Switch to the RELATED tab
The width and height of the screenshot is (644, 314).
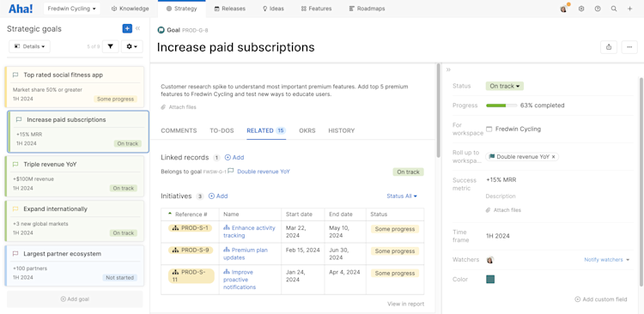coord(266,130)
